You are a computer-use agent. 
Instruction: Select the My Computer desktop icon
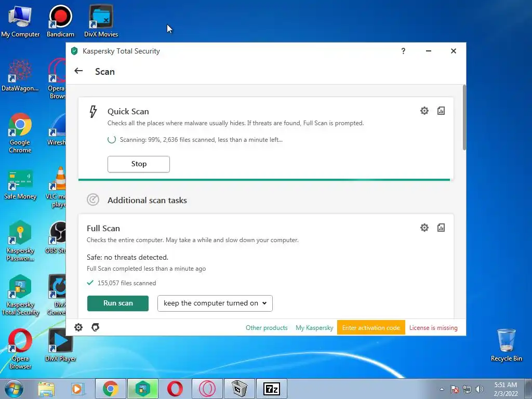point(20,21)
